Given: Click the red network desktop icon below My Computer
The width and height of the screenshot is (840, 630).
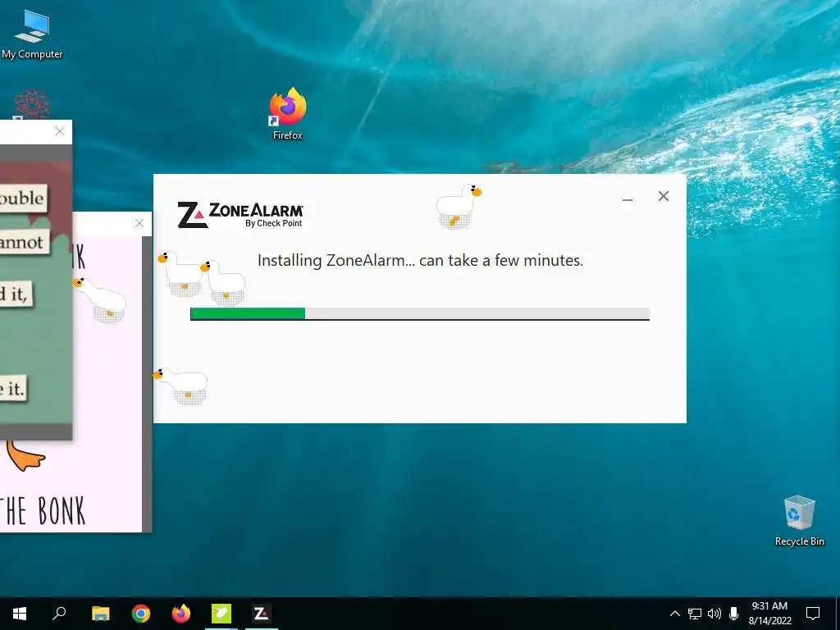Looking at the screenshot, I should pos(32,104).
